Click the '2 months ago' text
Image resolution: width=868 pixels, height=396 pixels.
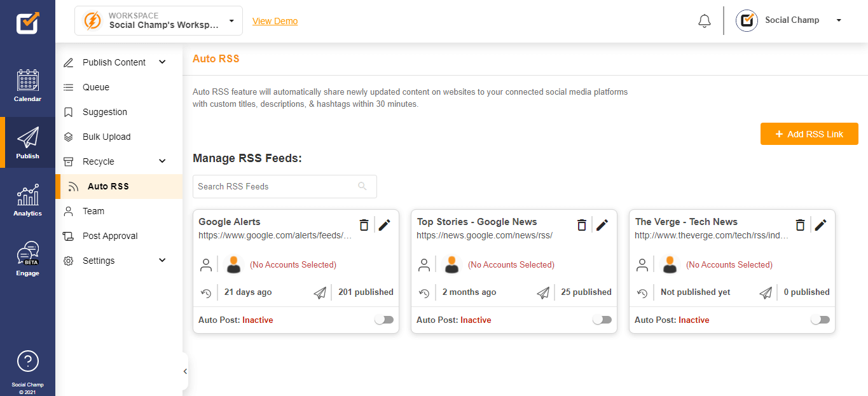[x=469, y=292]
